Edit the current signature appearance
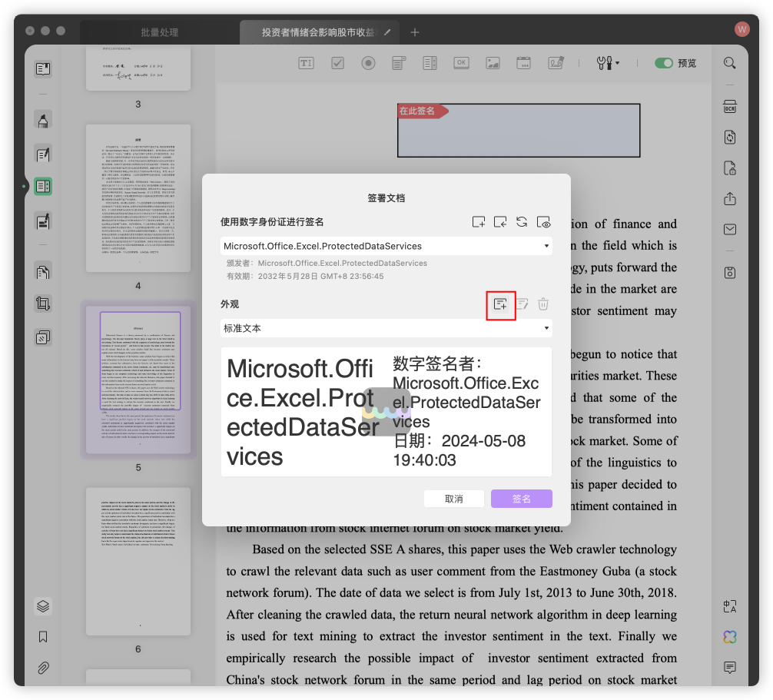773x700 pixels. [x=522, y=304]
